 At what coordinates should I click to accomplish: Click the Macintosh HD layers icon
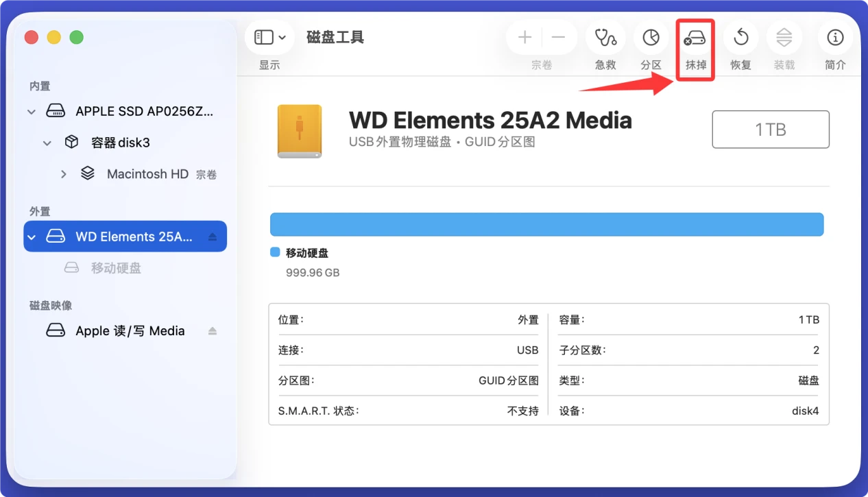87,173
